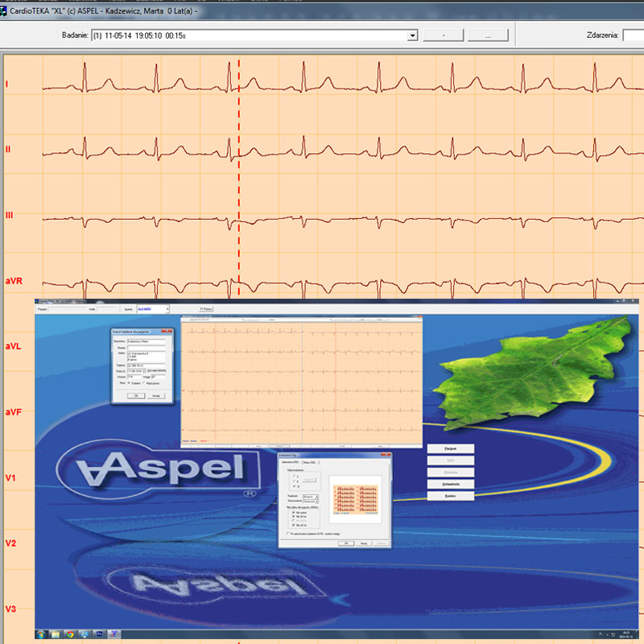
Task: Select the 3 leads radio option
Action: [x=294, y=476]
